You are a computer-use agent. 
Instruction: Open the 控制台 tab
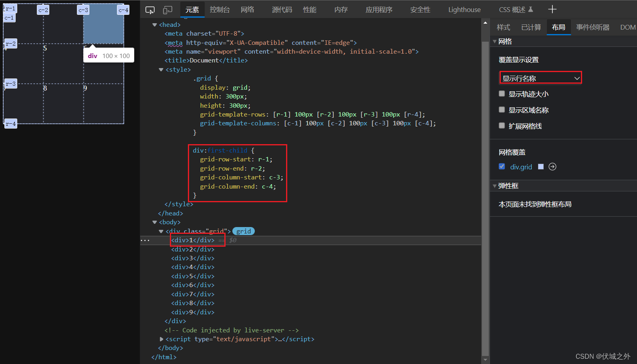[220, 10]
